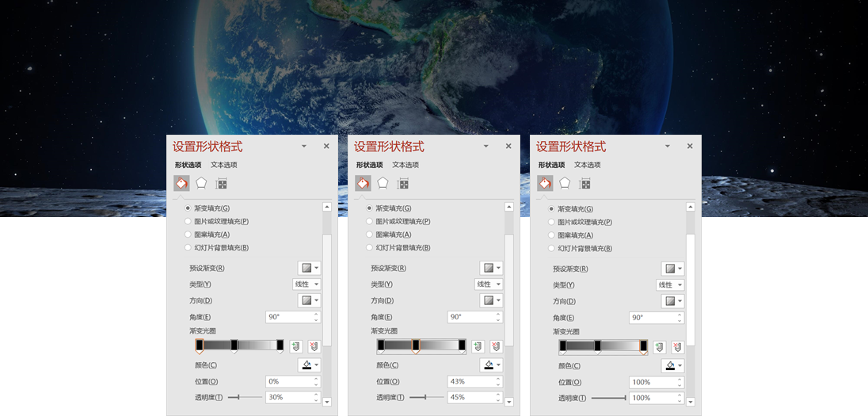Click scroll-down arrow in left panel scrollbar
The image size is (868, 416).
point(326,402)
